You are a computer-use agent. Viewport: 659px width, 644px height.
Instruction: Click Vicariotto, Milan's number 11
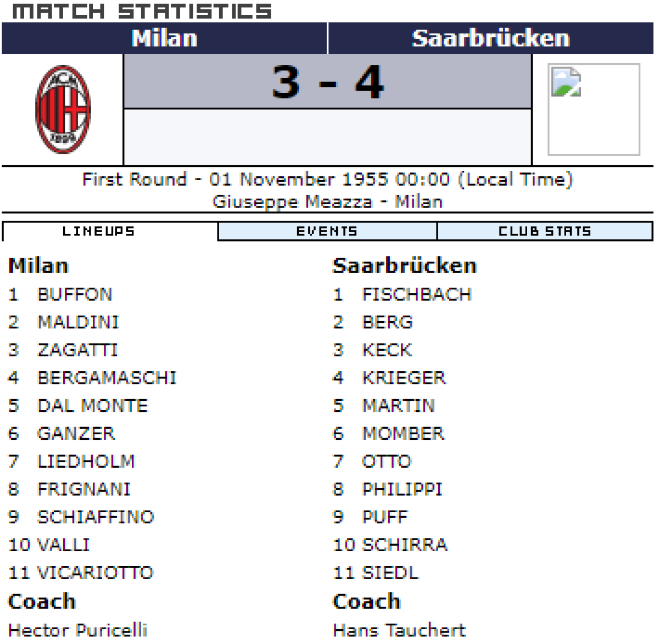pos(95,573)
